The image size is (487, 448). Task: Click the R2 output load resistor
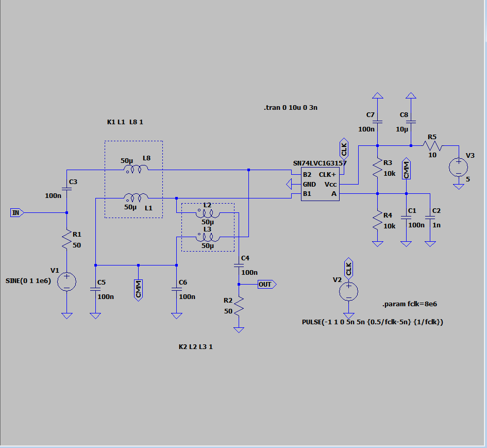pos(238,308)
